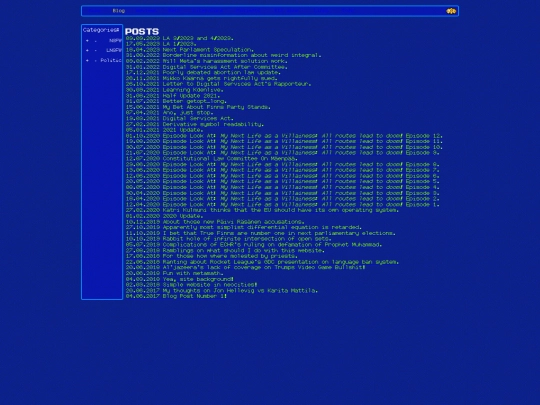The width and height of the screenshot is (540, 405).
Task: Open post 'Rabbit hole of infinite intersection of open sets'
Action: (247, 239)
